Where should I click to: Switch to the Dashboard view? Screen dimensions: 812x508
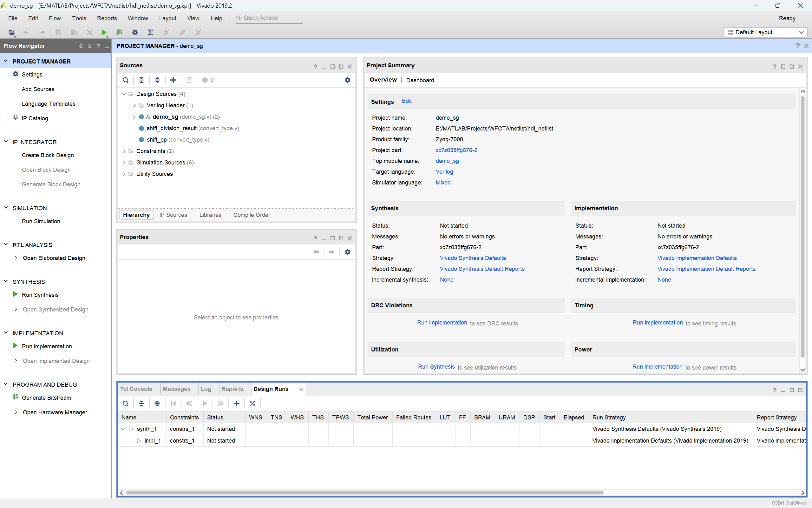(420, 80)
